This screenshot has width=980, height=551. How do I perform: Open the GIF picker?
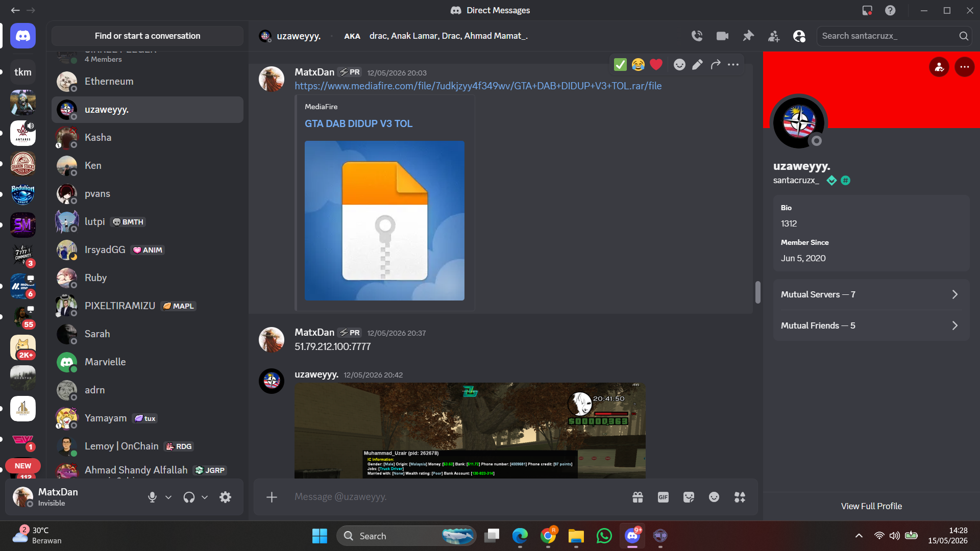click(663, 497)
